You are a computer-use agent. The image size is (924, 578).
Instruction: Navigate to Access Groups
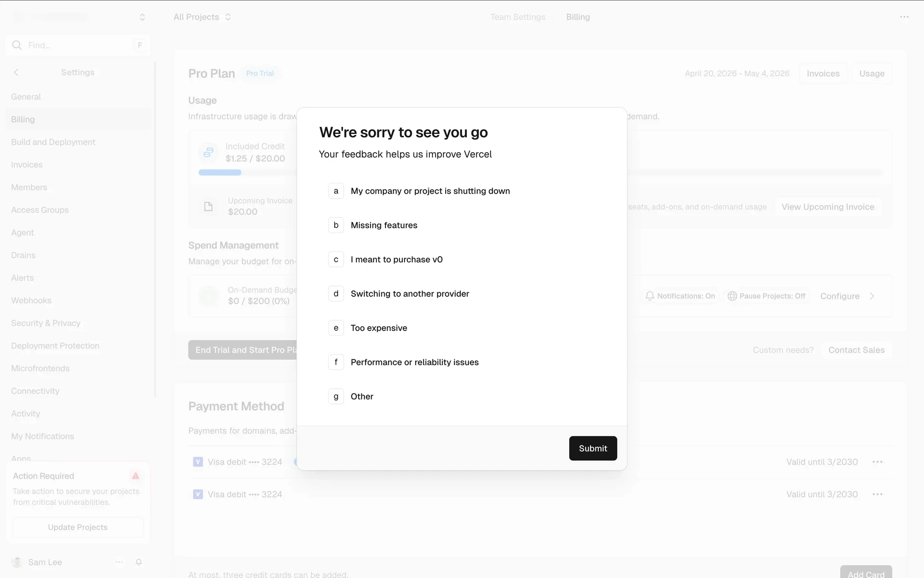[x=78, y=210]
